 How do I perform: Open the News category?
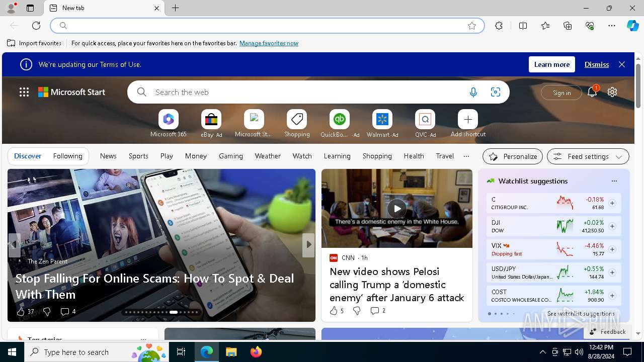[x=108, y=156]
